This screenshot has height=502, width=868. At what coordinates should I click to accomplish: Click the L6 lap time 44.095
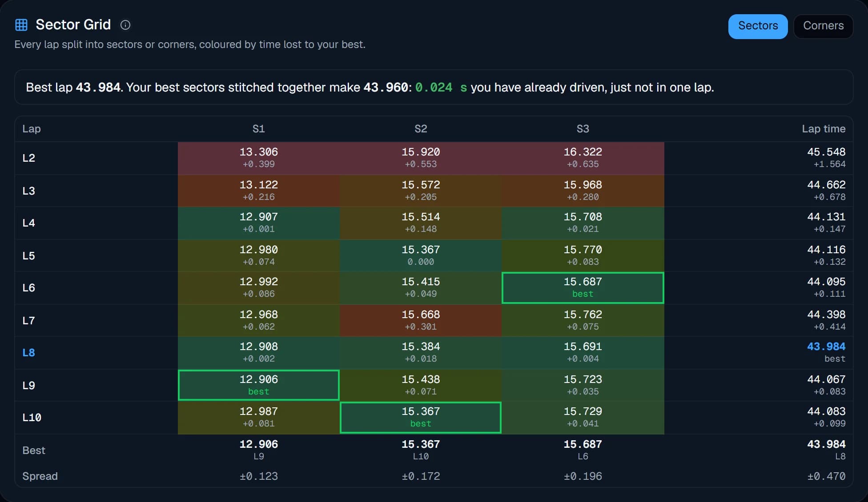coord(826,282)
